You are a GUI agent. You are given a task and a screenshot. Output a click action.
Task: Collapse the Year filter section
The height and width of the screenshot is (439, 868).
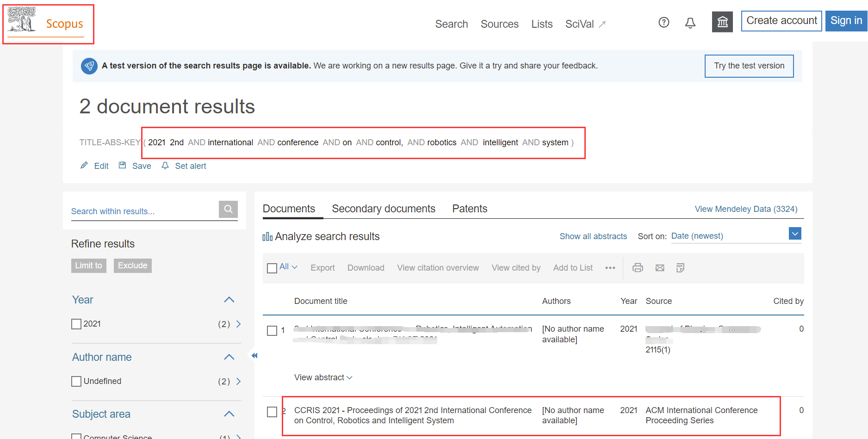point(229,300)
